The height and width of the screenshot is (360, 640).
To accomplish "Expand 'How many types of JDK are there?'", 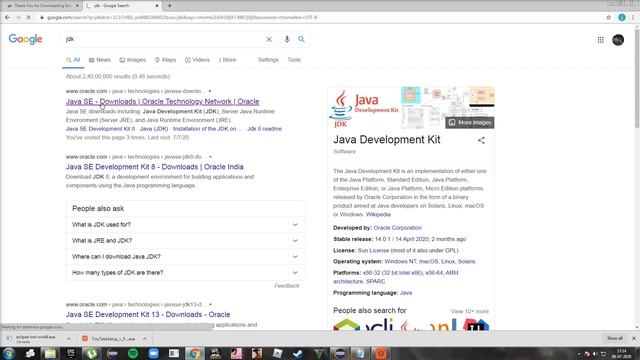I will coord(185,272).
